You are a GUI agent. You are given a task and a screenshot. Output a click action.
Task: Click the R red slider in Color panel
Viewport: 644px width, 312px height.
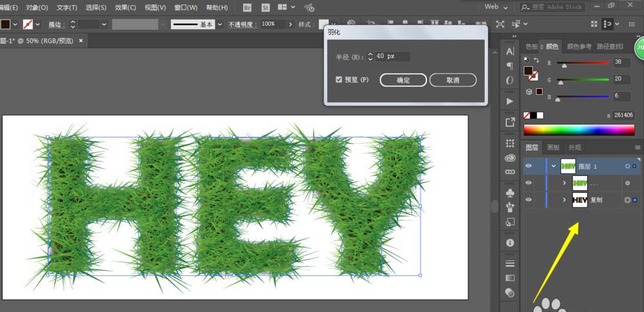(x=583, y=63)
